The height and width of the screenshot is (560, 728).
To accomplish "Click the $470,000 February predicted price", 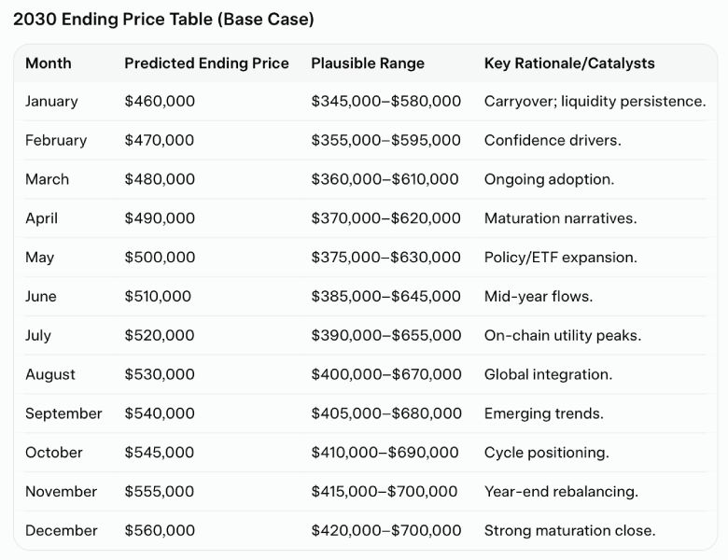I will [160, 140].
